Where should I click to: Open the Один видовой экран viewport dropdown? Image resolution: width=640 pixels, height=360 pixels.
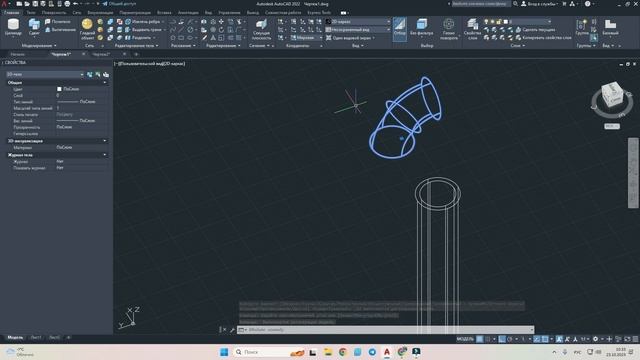tap(351, 38)
